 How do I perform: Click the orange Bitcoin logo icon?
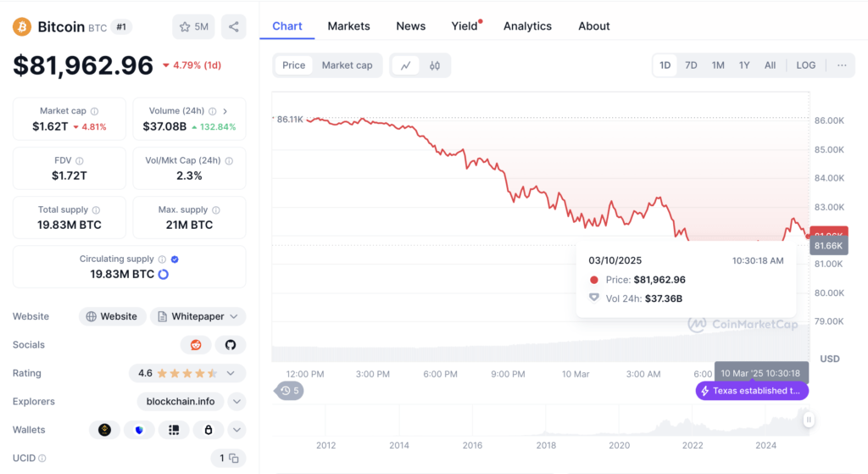point(22,26)
